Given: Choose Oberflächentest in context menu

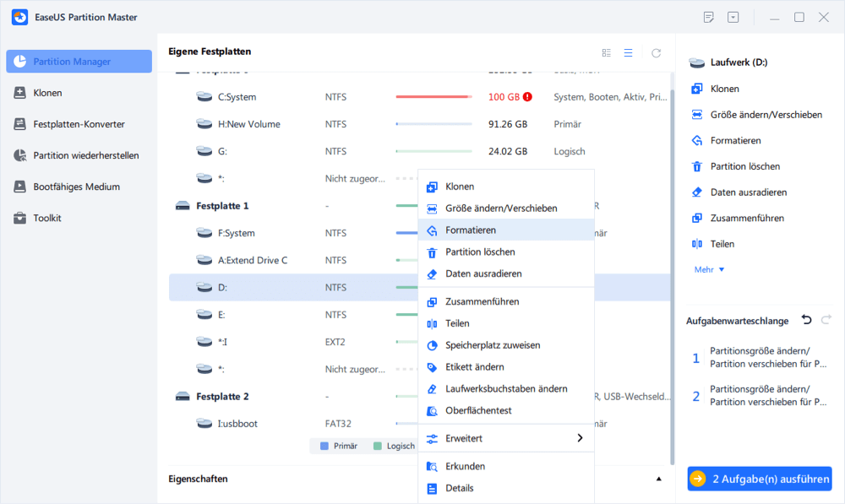Looking at the screenshot, I should click(506, 410).
